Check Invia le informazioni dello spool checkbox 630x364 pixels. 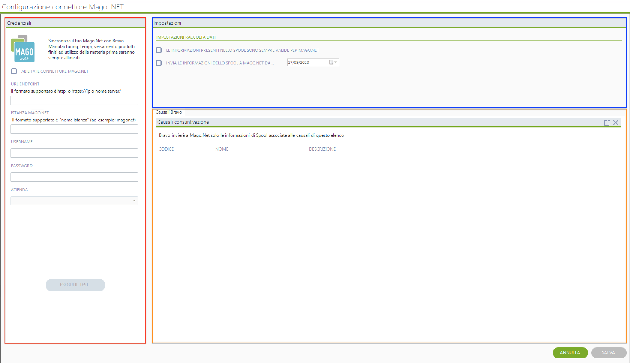[159, 63]
